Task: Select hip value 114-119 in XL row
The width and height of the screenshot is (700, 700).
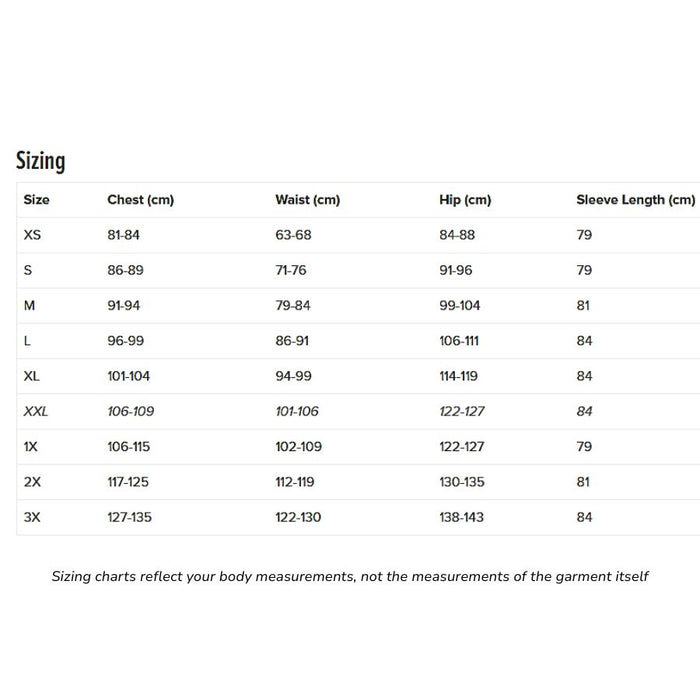Action: coord(459,376)
